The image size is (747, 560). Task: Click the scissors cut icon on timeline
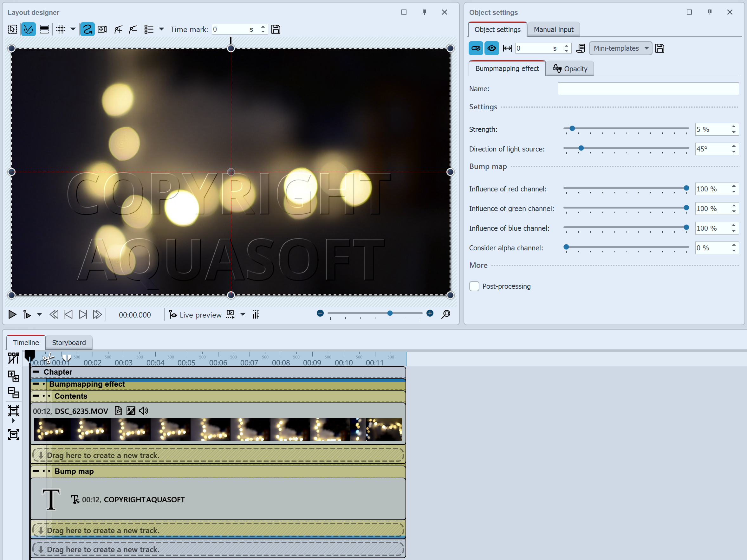click(x=48, y=358)
